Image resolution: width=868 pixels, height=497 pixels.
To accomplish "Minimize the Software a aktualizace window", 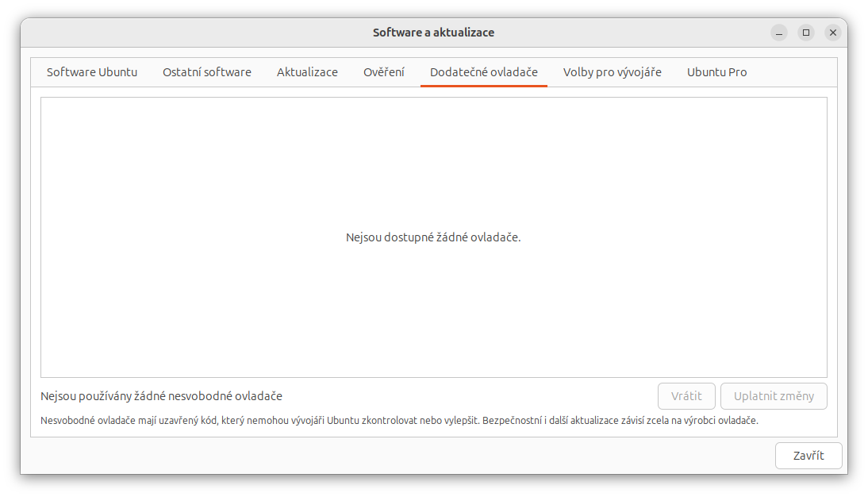I will [779, 33].
